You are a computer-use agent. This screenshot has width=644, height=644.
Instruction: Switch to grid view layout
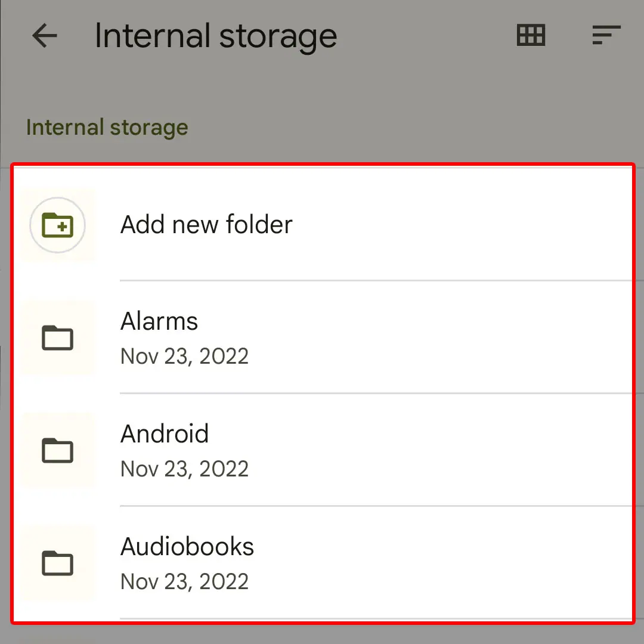(530, 36)
